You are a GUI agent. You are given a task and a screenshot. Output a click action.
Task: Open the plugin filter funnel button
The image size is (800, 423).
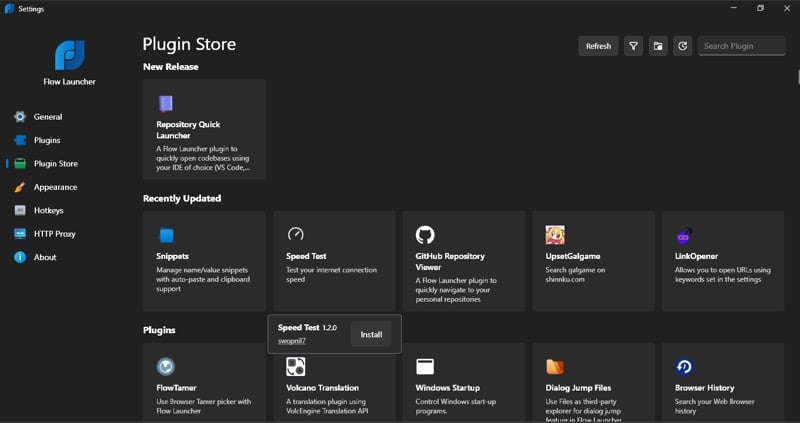click(x=633, y=46)
